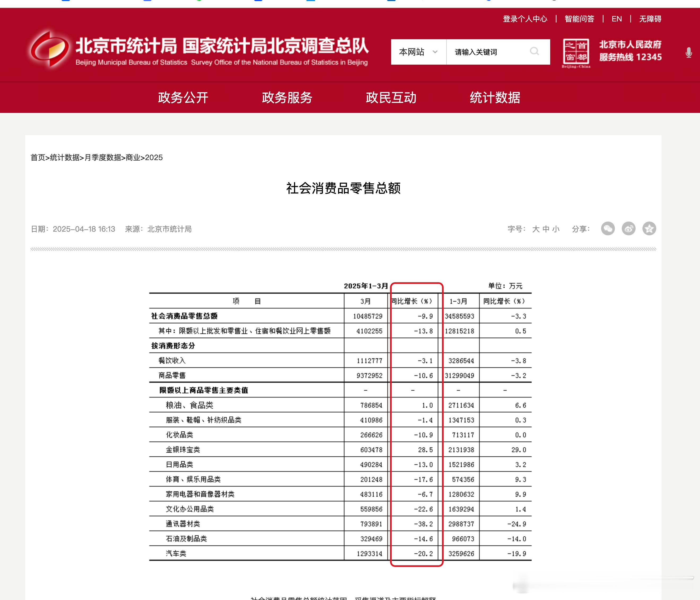
Task: Click 无障碍 accessibility link
Action: (x=650, y=19)
